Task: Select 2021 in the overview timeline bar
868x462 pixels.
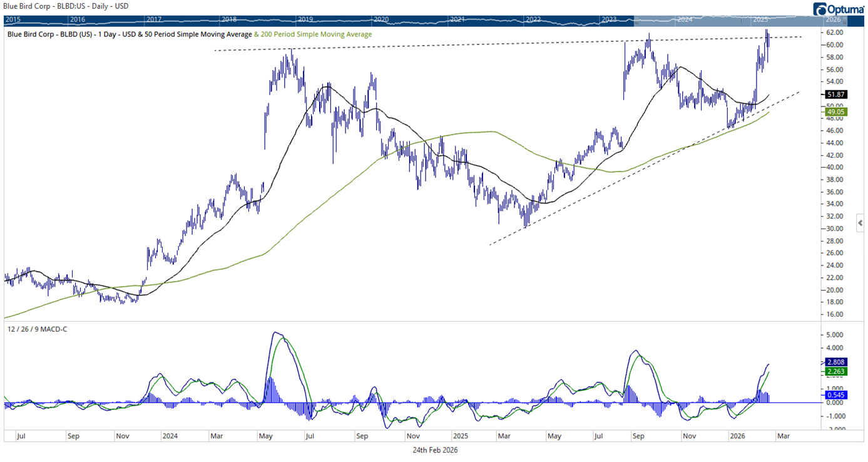Action: [457, 20]
